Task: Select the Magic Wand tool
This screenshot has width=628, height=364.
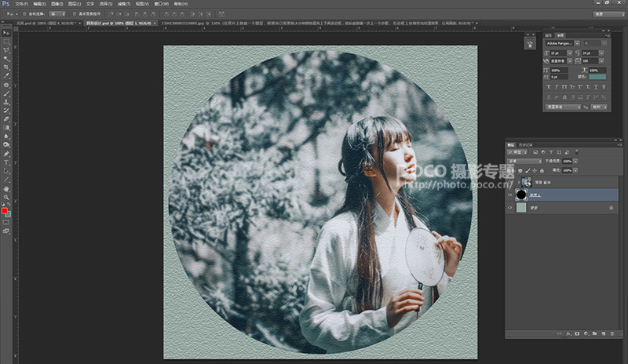Action: 6,59
